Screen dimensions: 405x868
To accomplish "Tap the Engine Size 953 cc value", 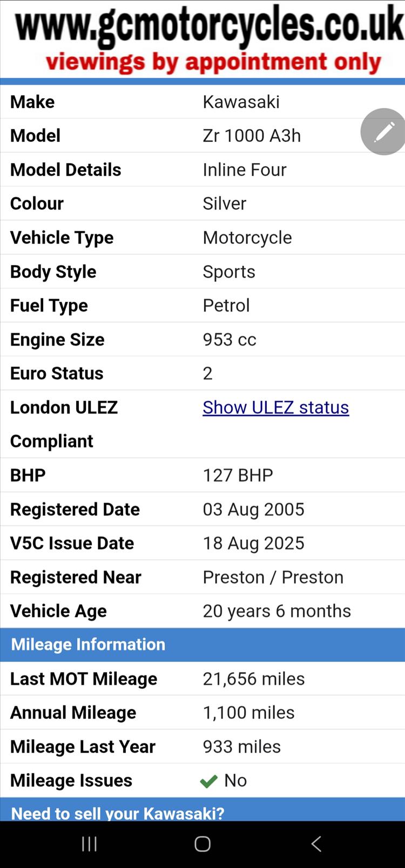I will tap(230, 340).
